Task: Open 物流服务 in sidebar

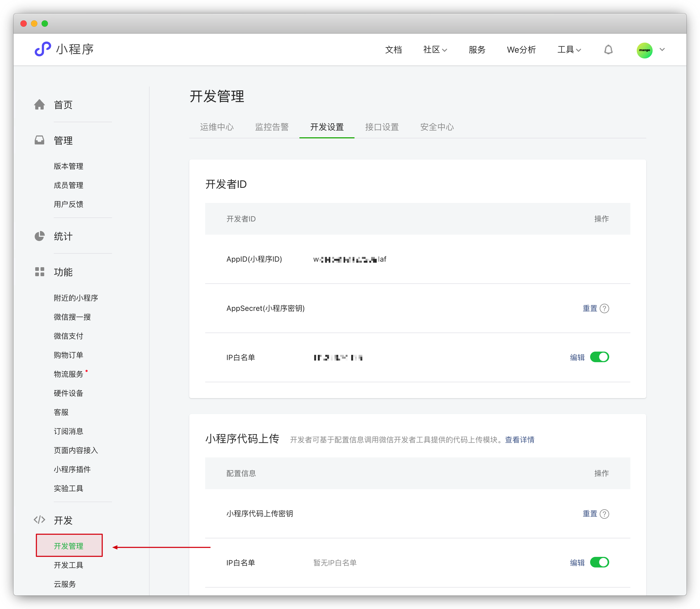Action: (x=68, y=374)
